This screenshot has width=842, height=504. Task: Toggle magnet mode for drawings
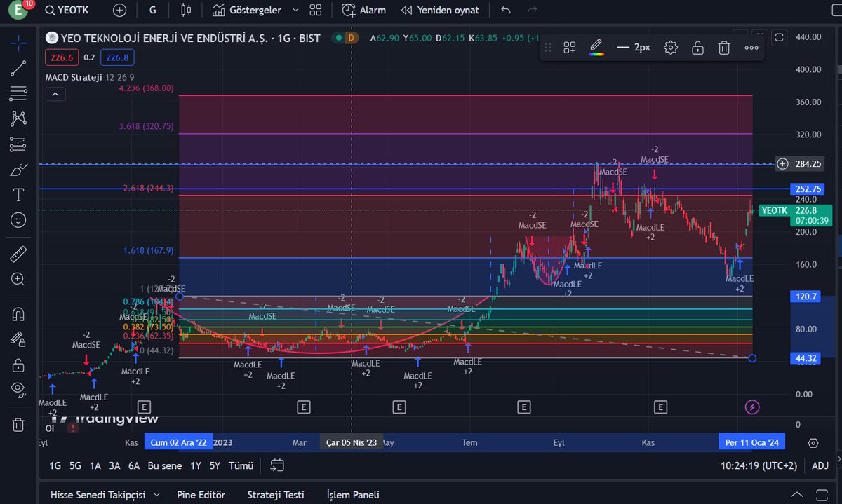click(18, 314)
